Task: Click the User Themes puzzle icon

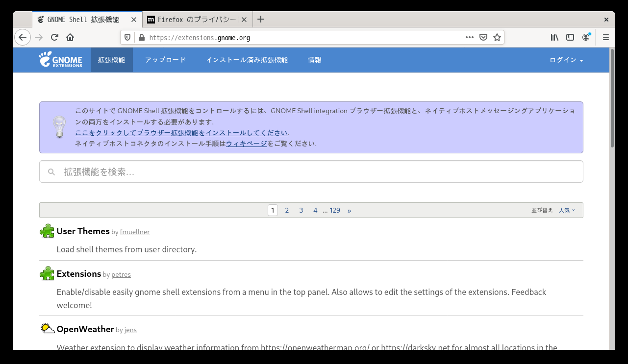Action: coord(47,231)
